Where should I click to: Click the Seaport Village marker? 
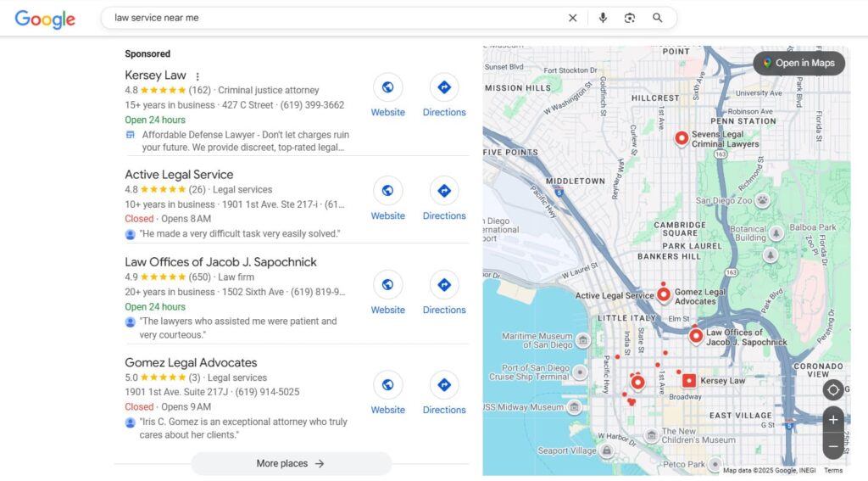(607, 450)
